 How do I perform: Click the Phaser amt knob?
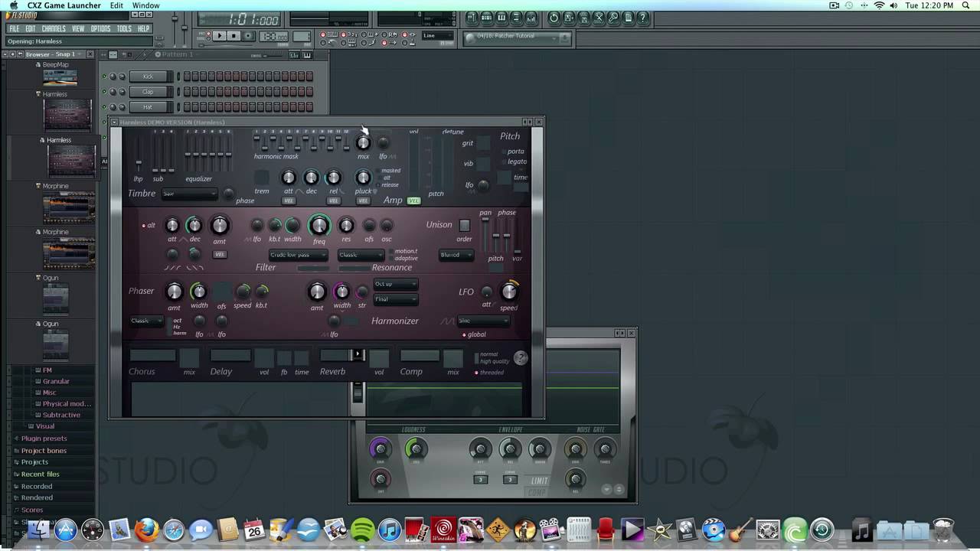(175, 292)
